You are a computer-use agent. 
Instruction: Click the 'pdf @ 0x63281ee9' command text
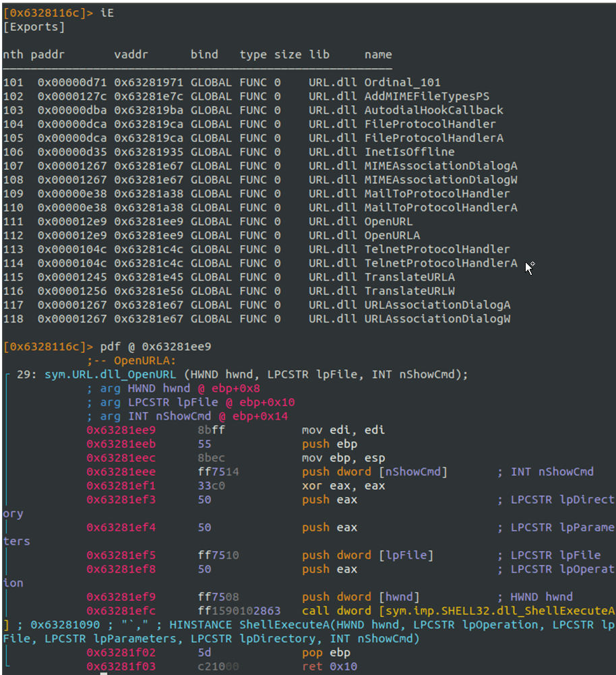point(156,347)
